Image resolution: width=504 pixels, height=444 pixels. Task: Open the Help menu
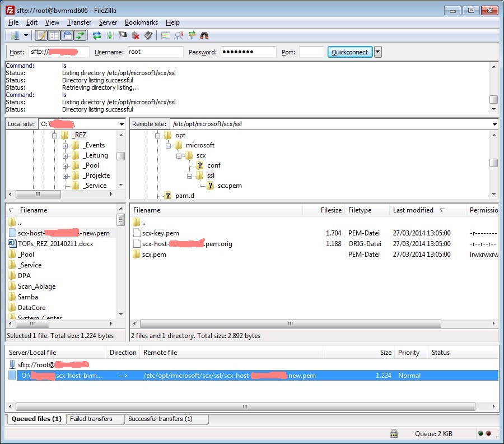(172, 22)
